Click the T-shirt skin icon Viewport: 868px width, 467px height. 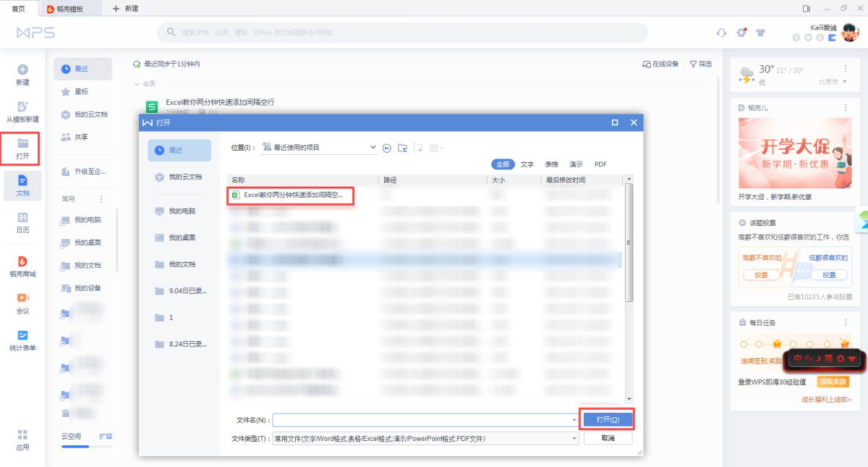[760, 33]
